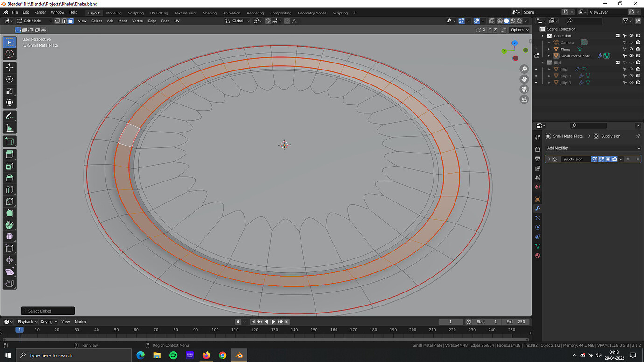The image size is (644, 362).
Task: Select the Bevel tool
Action: pos(9,178)
